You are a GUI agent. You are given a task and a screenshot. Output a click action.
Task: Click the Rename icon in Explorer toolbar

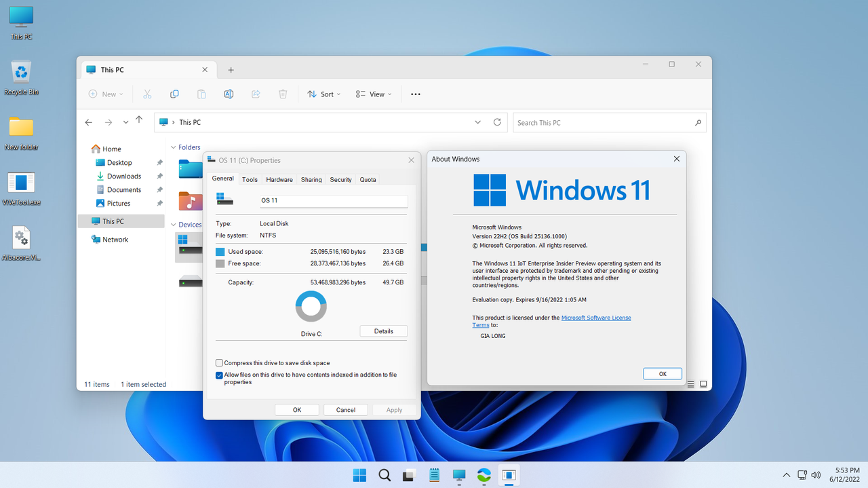[229, 94]
